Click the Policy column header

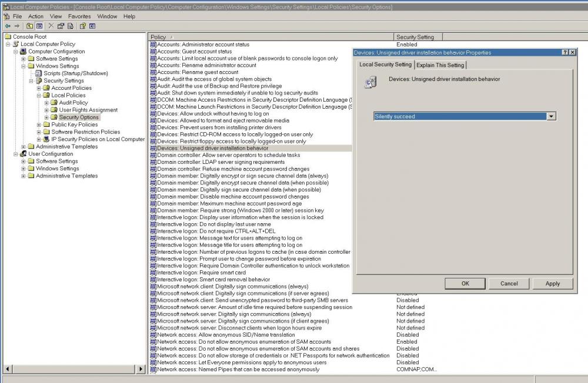(x=159, y=37)
